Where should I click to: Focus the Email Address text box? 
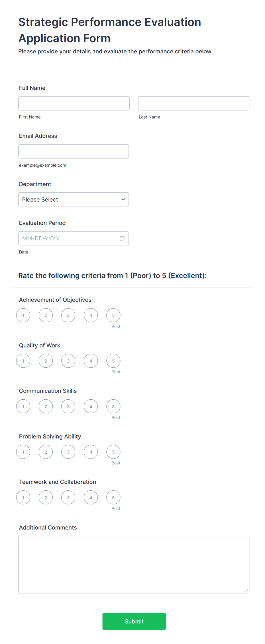point(74,151)
